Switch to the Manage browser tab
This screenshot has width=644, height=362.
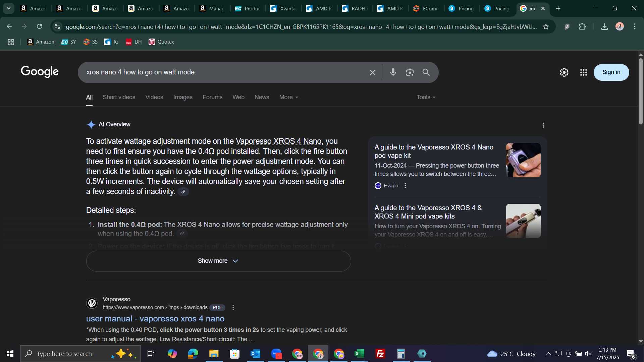pos(212,8)
